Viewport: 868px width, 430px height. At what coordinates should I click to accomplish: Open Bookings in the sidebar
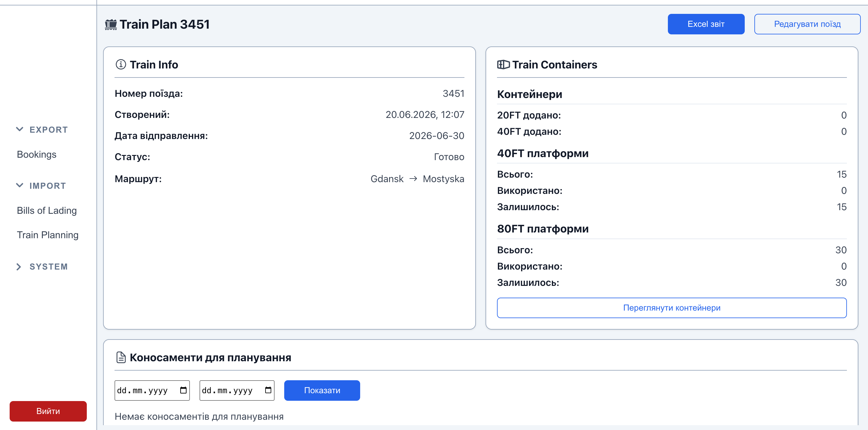pyautogui.click(x=37, y=154)
